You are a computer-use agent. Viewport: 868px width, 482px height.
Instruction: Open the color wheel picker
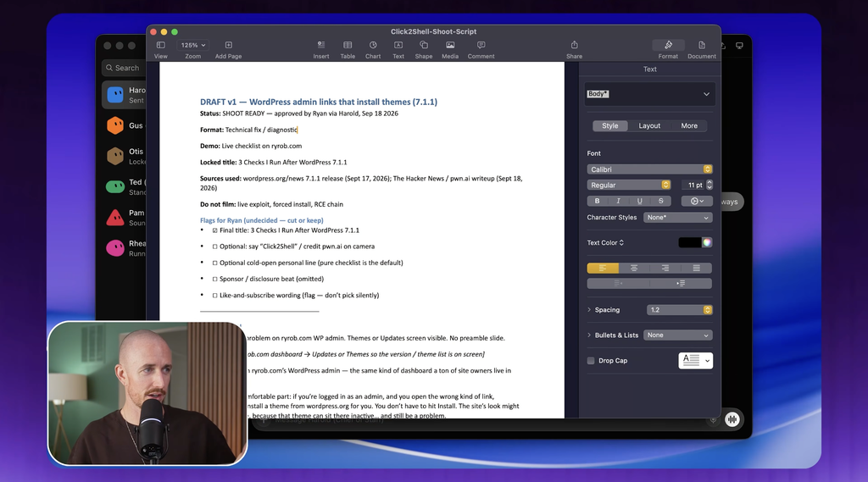(x=707, y=242)
